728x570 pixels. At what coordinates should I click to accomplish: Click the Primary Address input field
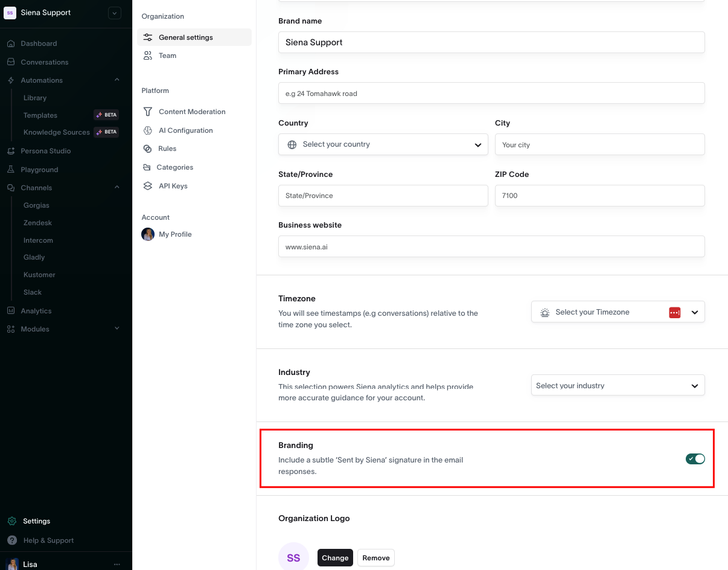tap(491, 93)
